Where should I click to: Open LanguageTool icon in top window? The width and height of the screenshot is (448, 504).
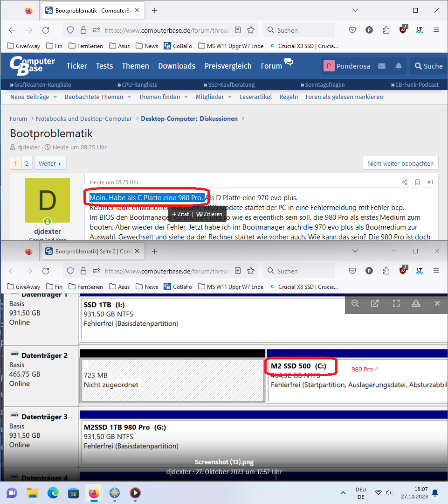(420, 30)
